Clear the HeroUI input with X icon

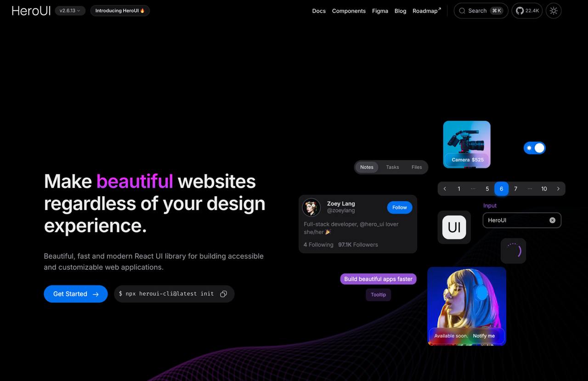552,220
